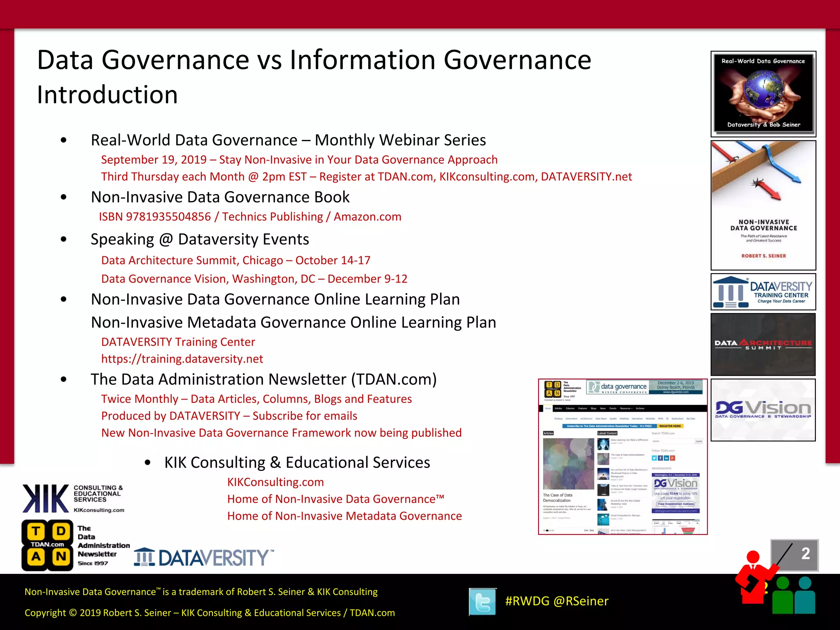840x630 pixels.
Task: Open the https://training.dataversity.net link
Action: [x=182, y=359]
